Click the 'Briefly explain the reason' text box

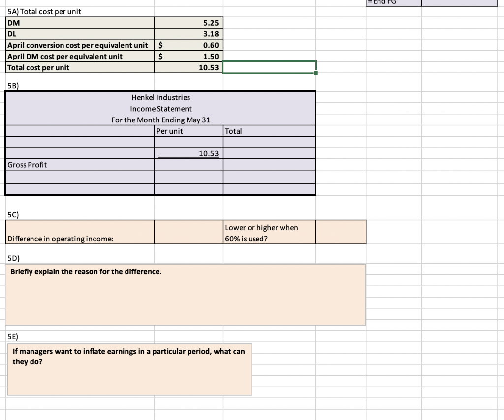click(186, 295)
